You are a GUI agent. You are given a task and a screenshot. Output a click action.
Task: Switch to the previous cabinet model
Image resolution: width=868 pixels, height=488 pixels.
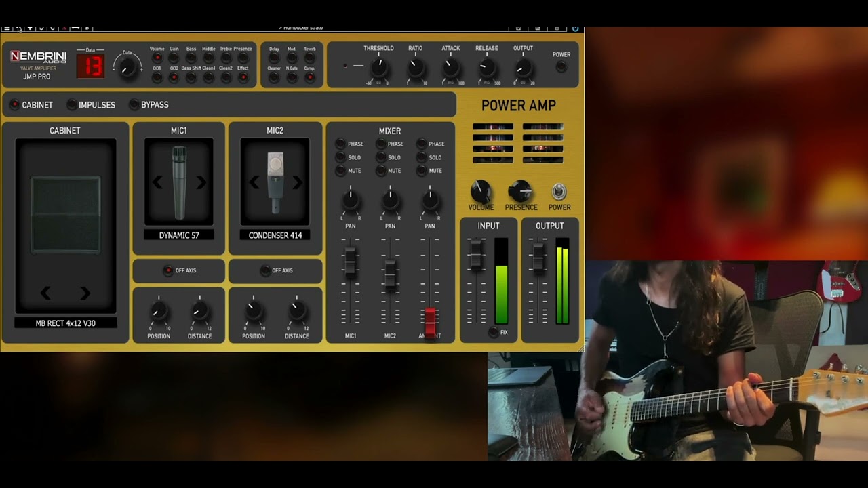click(x=45, y=293)
